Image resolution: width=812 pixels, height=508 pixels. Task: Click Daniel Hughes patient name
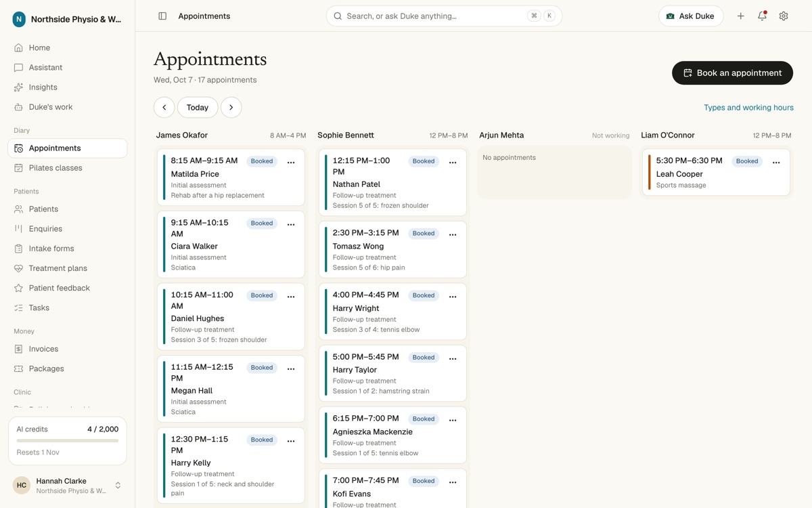(x=198, y=318)
